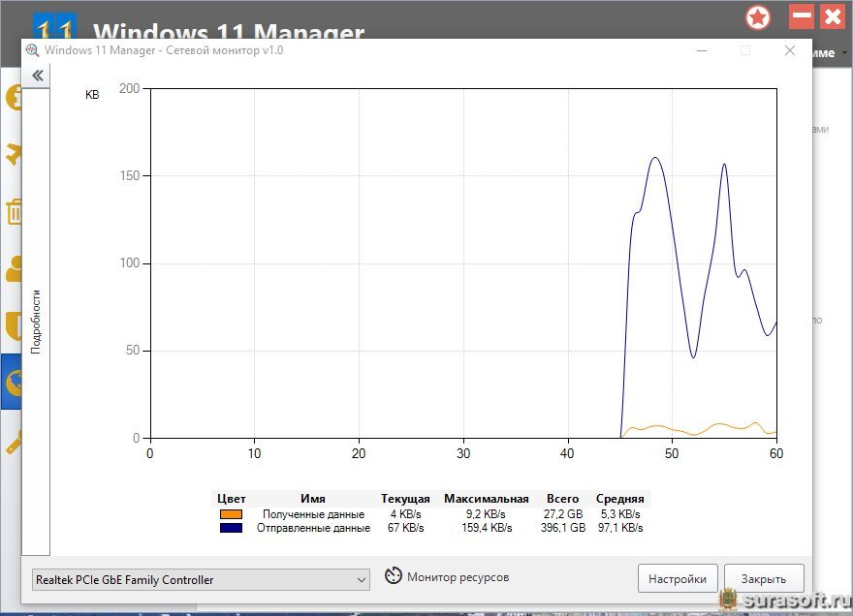Click the Монитор ресурсов gauge icon
The image size is (853, 616).
point(393,575)
